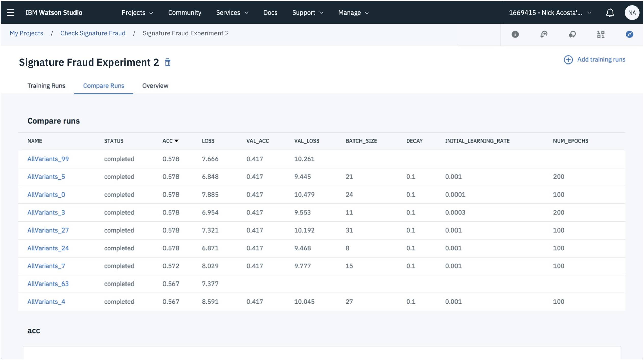Click the IBM Watson Studio logo text
The width and height of the screenshot is (644, 360).
pyautogui.click(x=54, y=12)
